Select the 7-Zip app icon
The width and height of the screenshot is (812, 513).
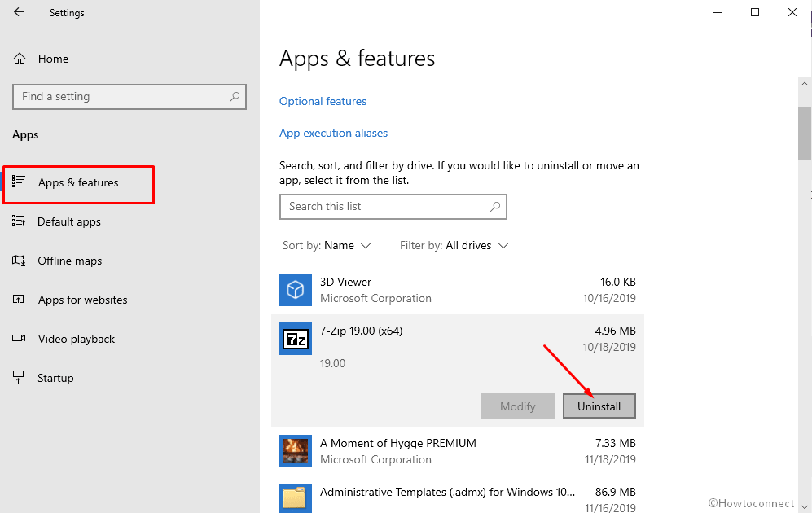tap(296, 339)
